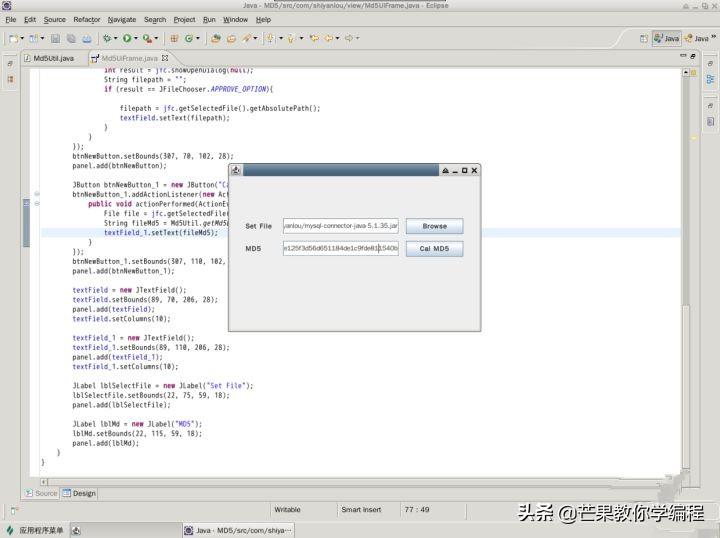Click the 77 : 49 cursor position

pos(416,510)
